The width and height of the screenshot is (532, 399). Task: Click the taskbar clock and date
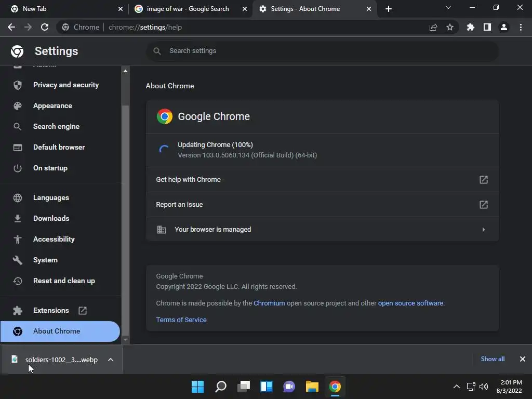point(509,387)
